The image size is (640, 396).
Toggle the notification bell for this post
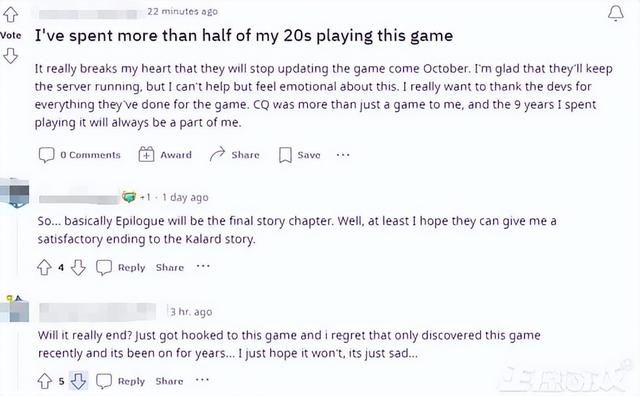[616, 13]
